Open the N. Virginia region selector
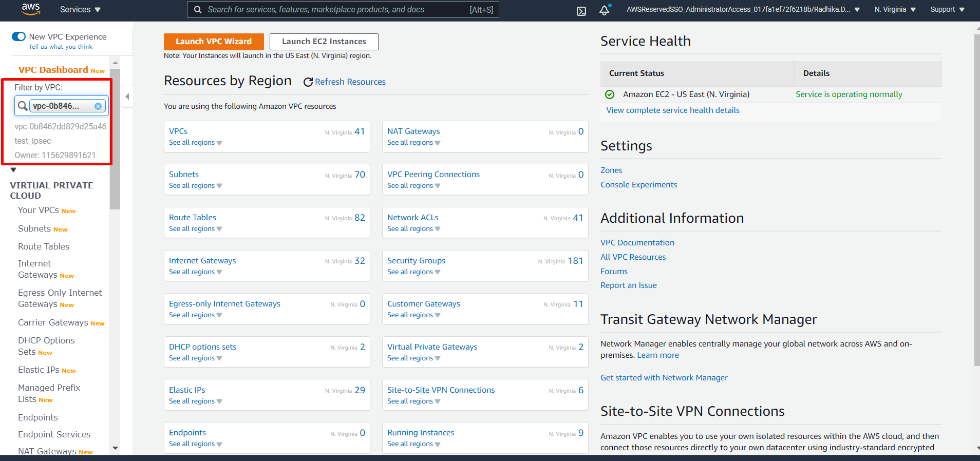The height and width of the screenshot is (461, 980). point(895,10)
